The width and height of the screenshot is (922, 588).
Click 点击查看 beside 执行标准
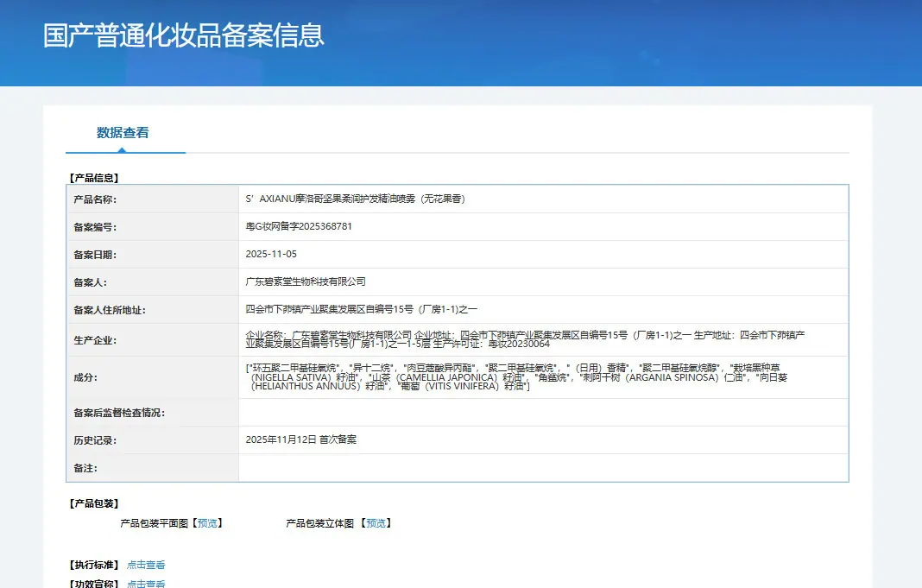pyautogui.click(x=146, y=565)
